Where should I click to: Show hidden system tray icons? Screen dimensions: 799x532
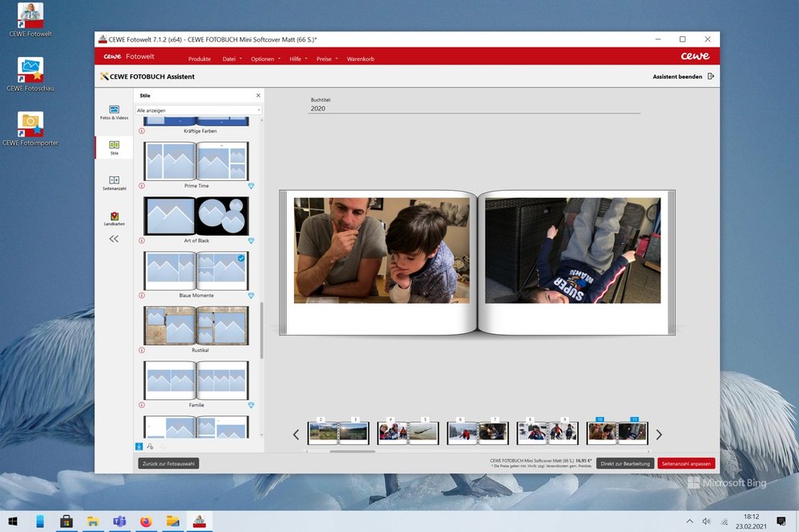[x=689, y=522]
